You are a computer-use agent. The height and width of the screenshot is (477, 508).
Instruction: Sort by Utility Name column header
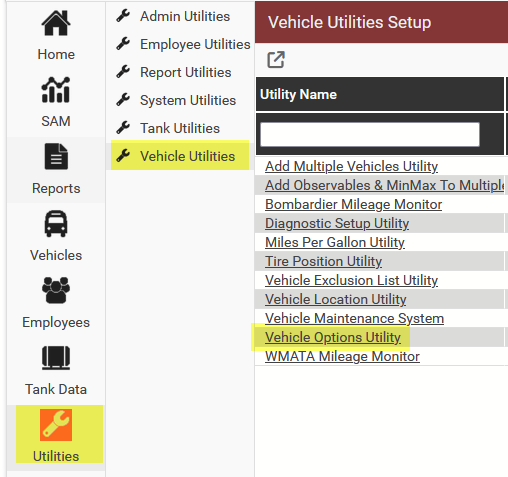[x=298, y=94]
